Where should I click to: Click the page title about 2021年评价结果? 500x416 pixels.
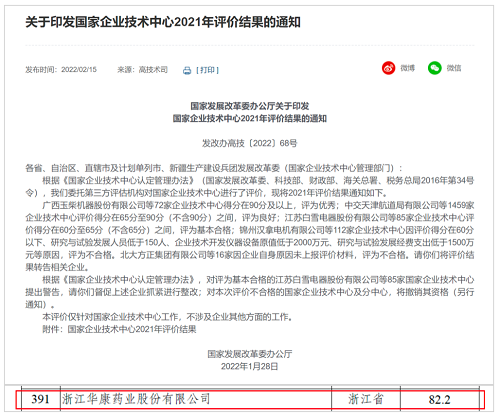click(163, 22)
